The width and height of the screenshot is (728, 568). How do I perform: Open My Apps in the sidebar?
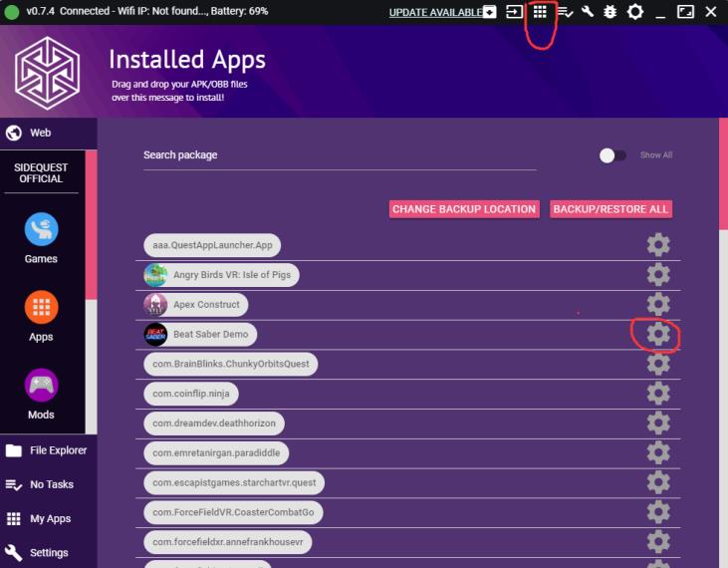48,519
